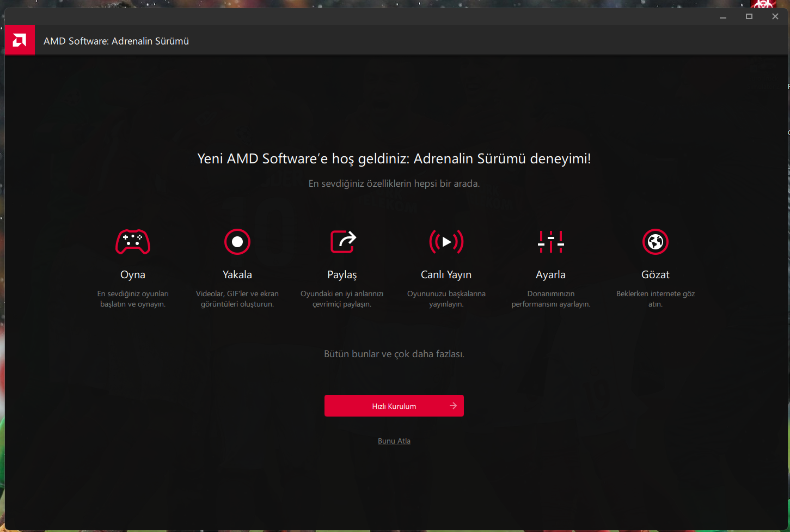Select the Oyna gamepad icon

(x=133, y=242)
